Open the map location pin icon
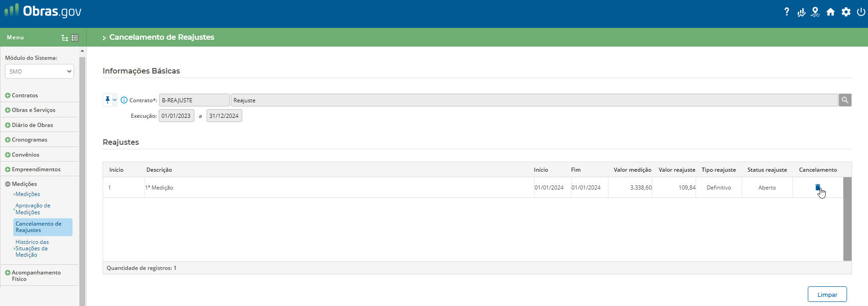This screenshot has height=306, width=868. coord(815,12)
